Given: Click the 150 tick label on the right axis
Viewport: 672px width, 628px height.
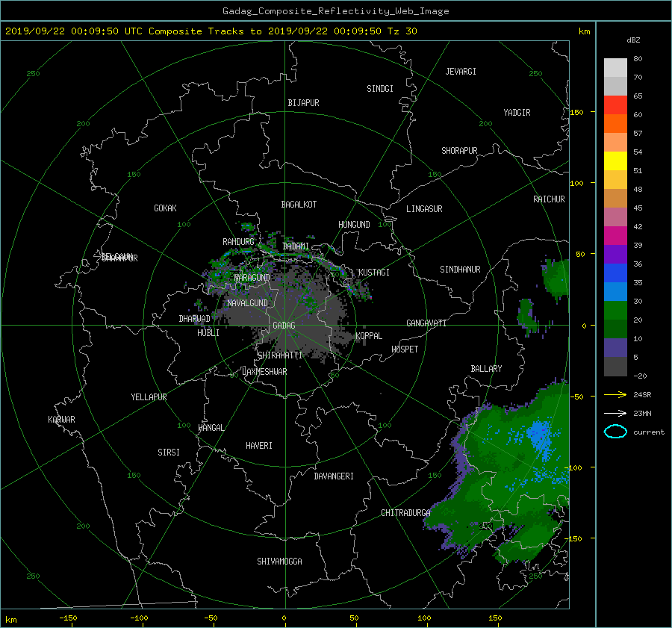Looking at the screenshot, I should pos(576,112).
